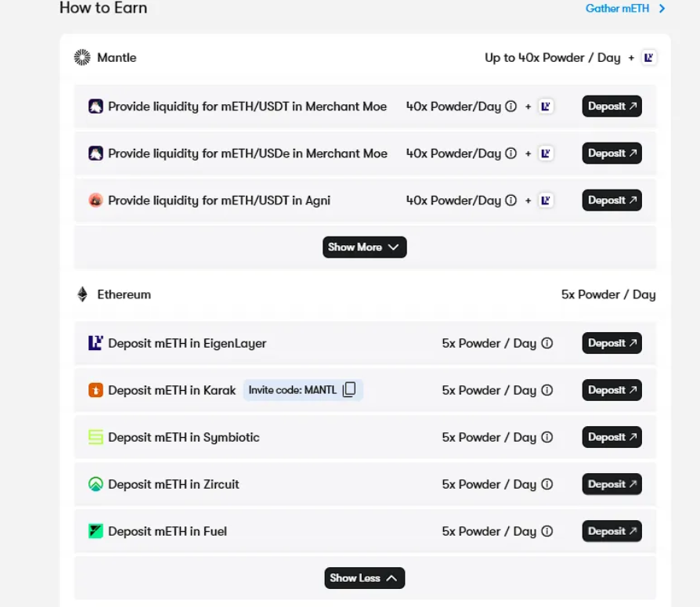The width and height of the screenshot is (700, 607).
Task: Click the info icon in mETH/USDe Merchant Moe row
Action: pyautogui.click(x=511, y=154)
